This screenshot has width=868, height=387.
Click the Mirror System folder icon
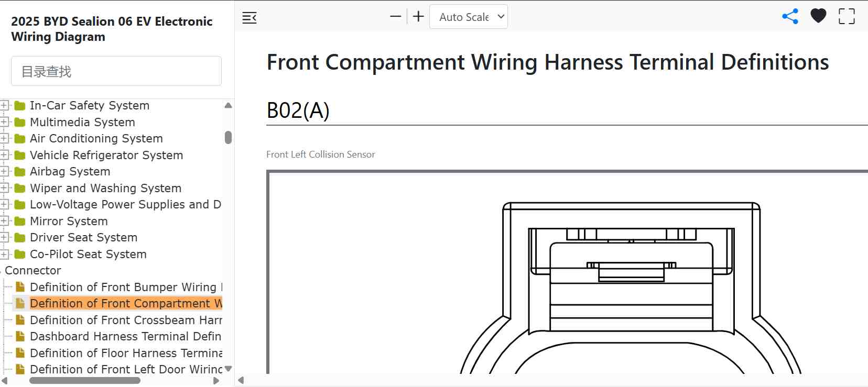point(20,221)
